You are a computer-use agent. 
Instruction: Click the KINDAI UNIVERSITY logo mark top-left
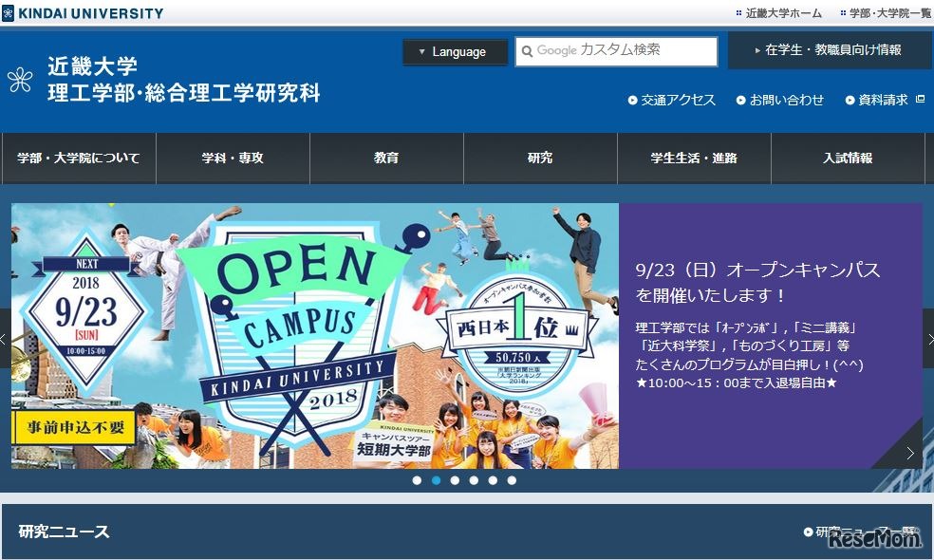pos(10,12)
